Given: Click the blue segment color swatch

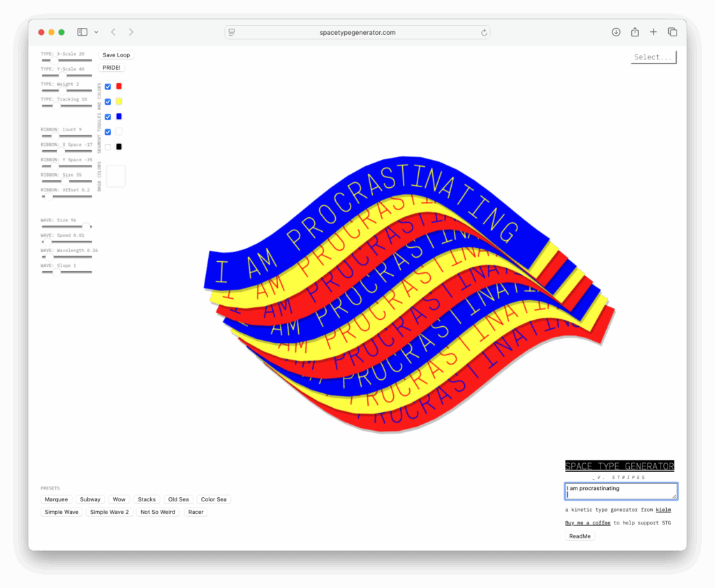Looking at the screenshot, I should pos(119,117).
